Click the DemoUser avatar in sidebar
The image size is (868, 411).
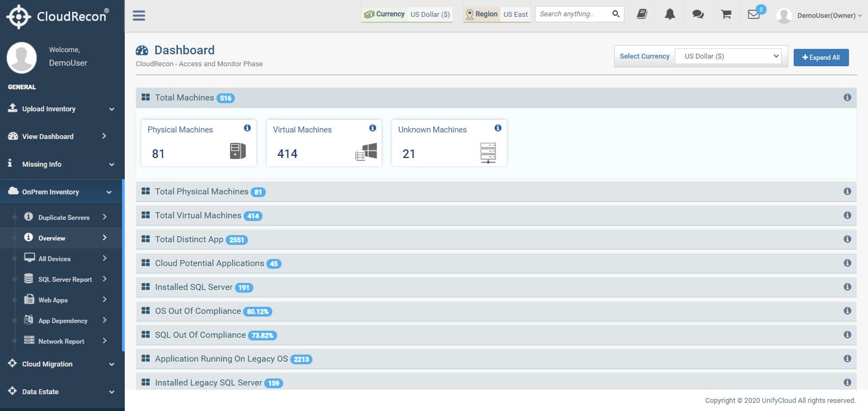(22, 57)
